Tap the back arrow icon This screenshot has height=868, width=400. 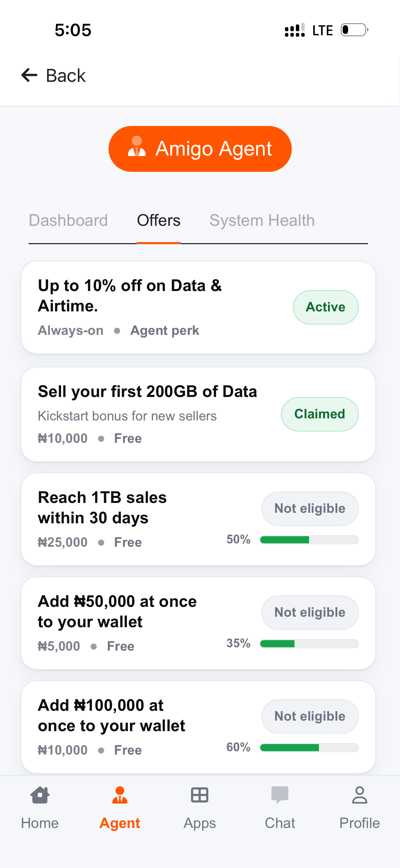click(30, 75)
